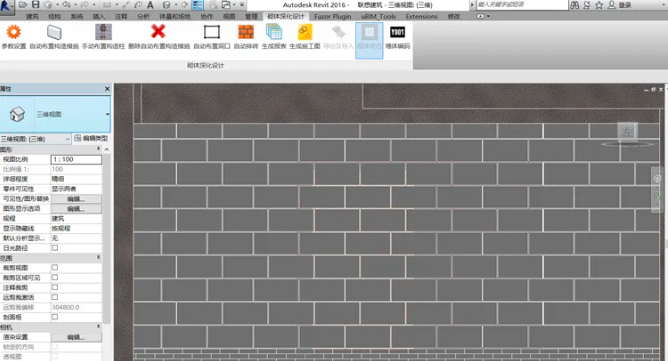The width and height of the screenshot is (668, 361).
Task: Run 自动排砖 brick wall icon
Action: [x=246, y=32]
